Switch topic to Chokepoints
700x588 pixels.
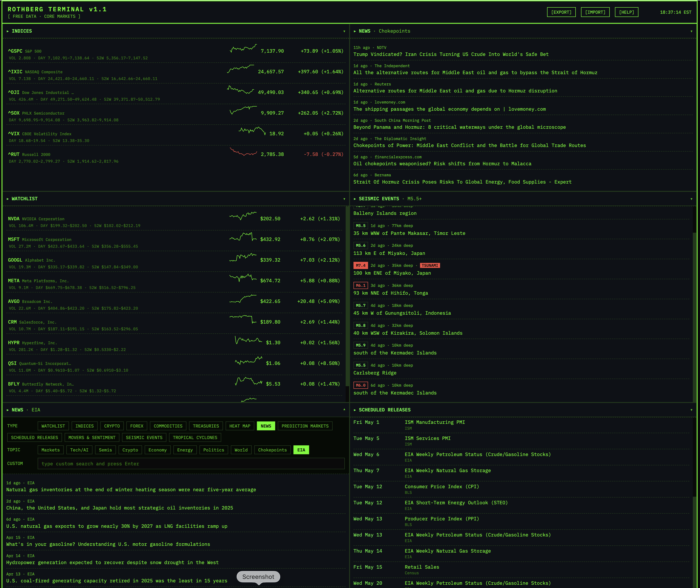[273, 450]
